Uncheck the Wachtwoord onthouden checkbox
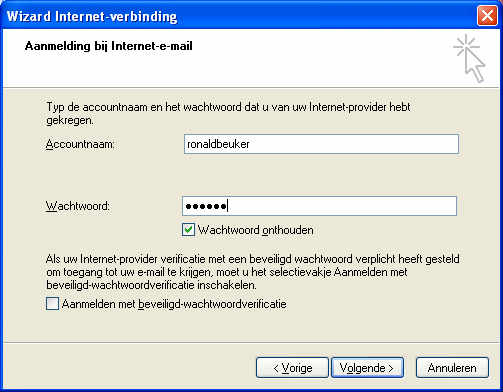This screenshot has width=503, height=392. pos(188,230)
